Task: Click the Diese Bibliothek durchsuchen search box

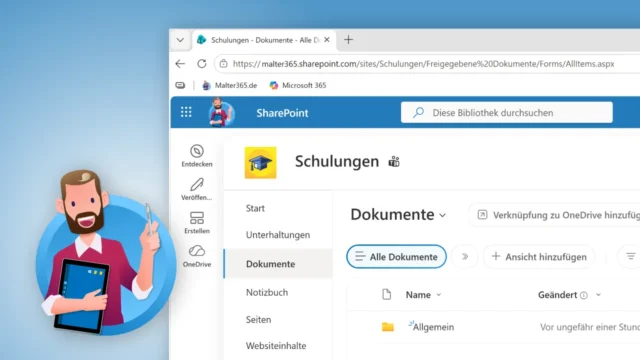Action: [x=507, y=112]
